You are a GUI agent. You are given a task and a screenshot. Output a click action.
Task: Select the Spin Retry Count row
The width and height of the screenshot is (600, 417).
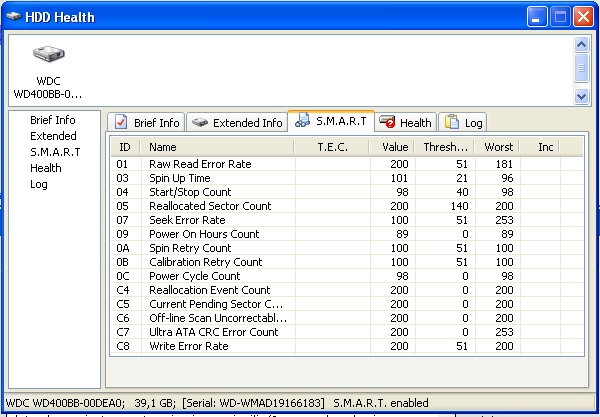coord(347,248)
